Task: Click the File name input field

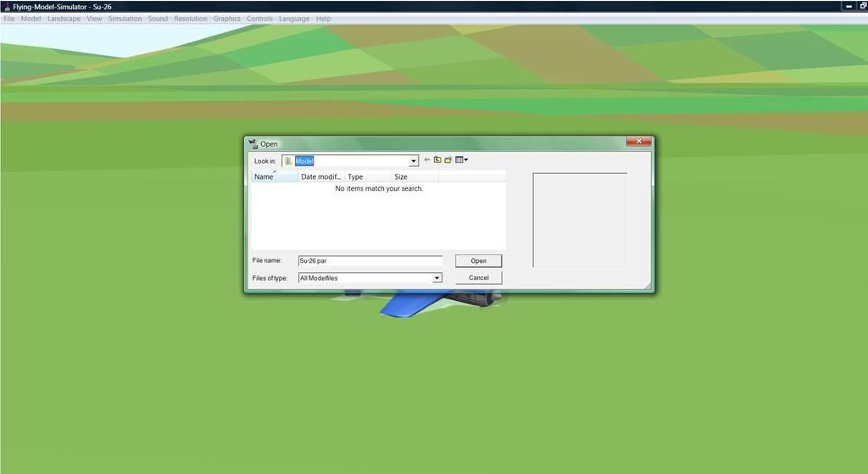Action: pos(370,261)
